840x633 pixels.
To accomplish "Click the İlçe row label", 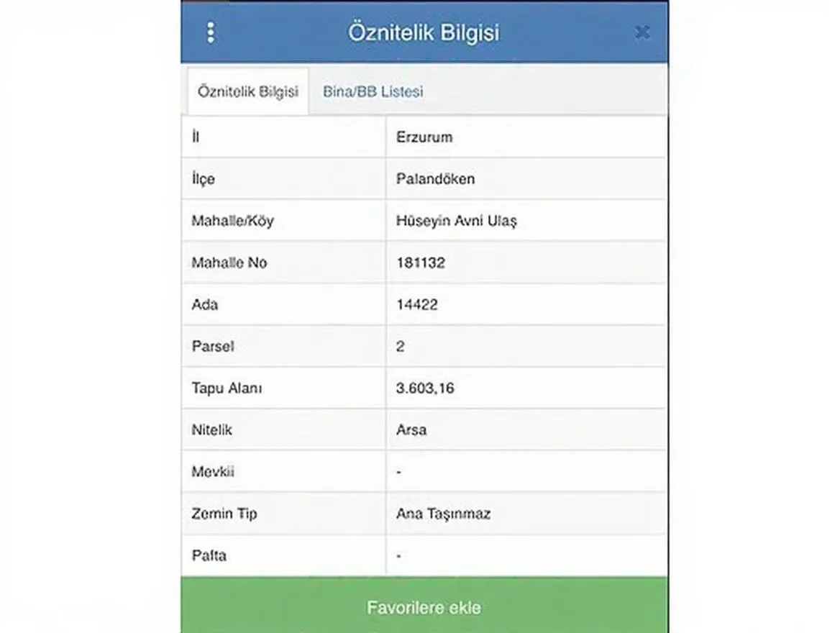I will click(203, 179).
